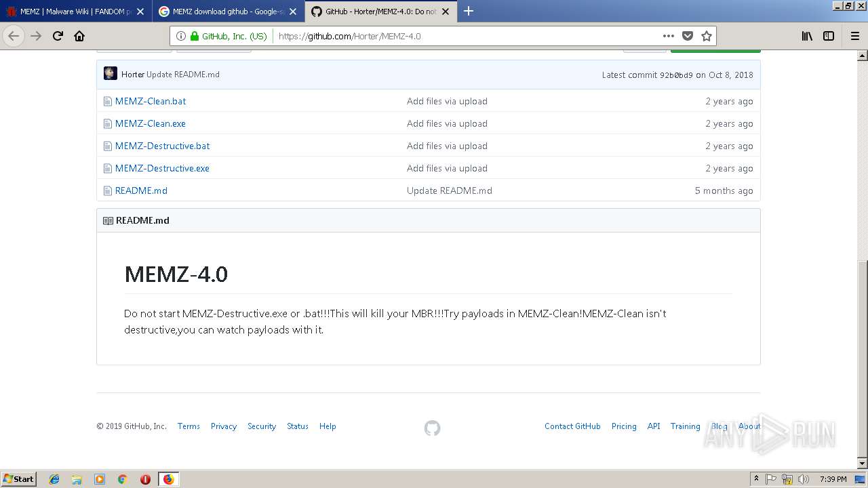The image size is (868, 488).
Task: Open Horter user profile link
Action: [x=133, y=75]
